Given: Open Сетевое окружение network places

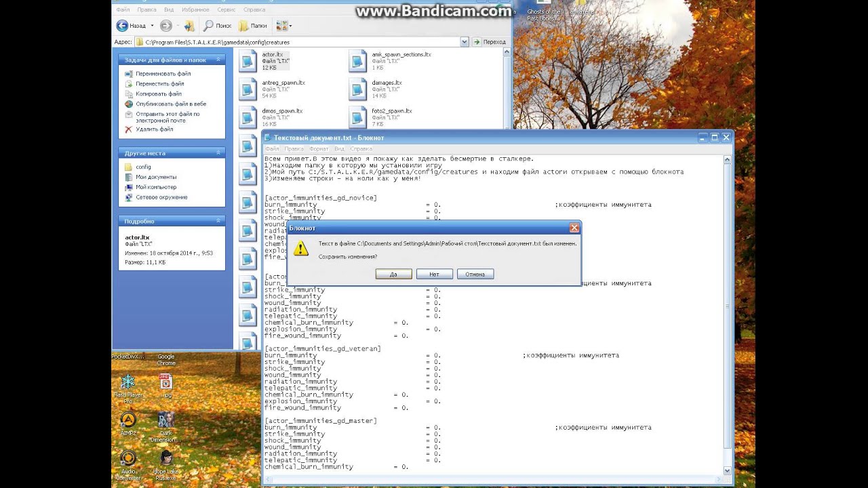Looking at the screenshot, I should (x=161, y=197).
